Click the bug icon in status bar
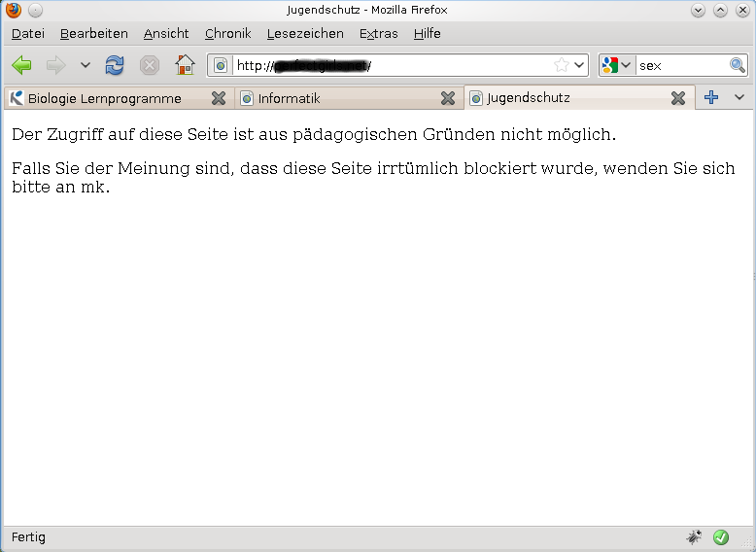This screenshot has width=756, height=552. [694, 536]
